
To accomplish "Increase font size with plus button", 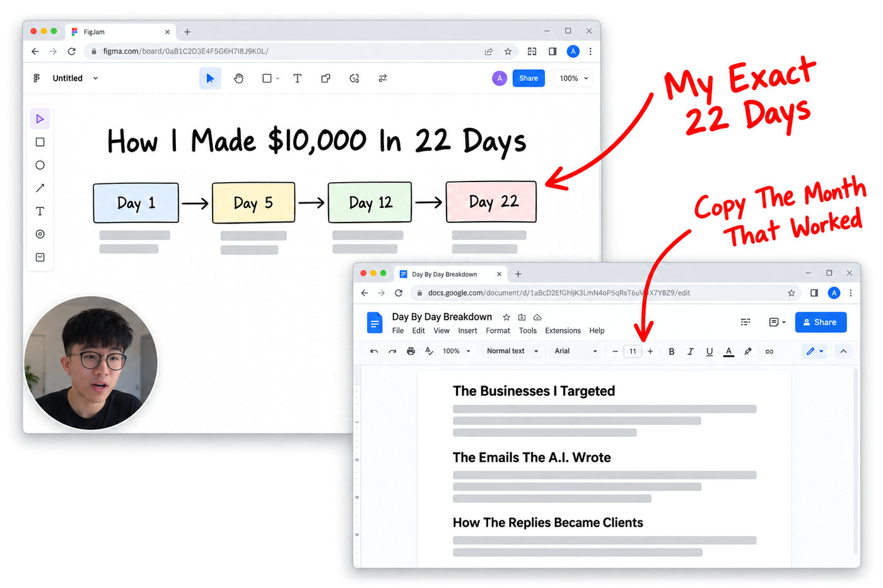I will pyautogui.click(x=650, y=351).
